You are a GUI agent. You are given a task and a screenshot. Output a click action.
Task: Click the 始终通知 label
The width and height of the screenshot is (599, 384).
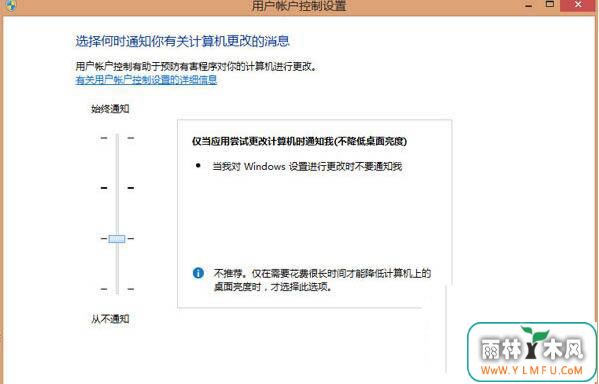(x=110, y=109)
